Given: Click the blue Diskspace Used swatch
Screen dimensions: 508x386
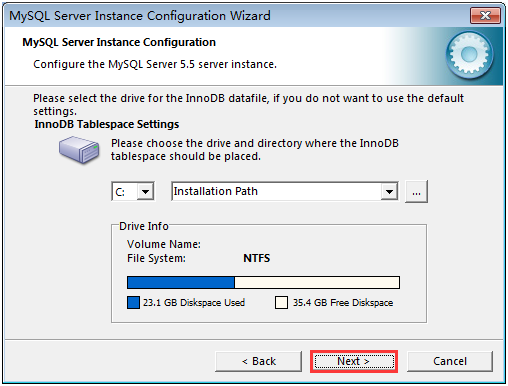Looking at the screenshot, I should click(133, 303).
